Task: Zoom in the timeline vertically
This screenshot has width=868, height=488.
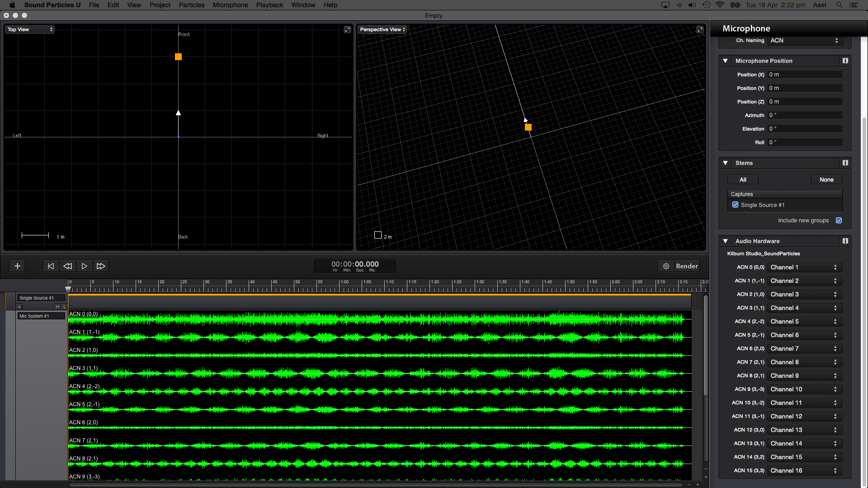Action: [706, 477]
